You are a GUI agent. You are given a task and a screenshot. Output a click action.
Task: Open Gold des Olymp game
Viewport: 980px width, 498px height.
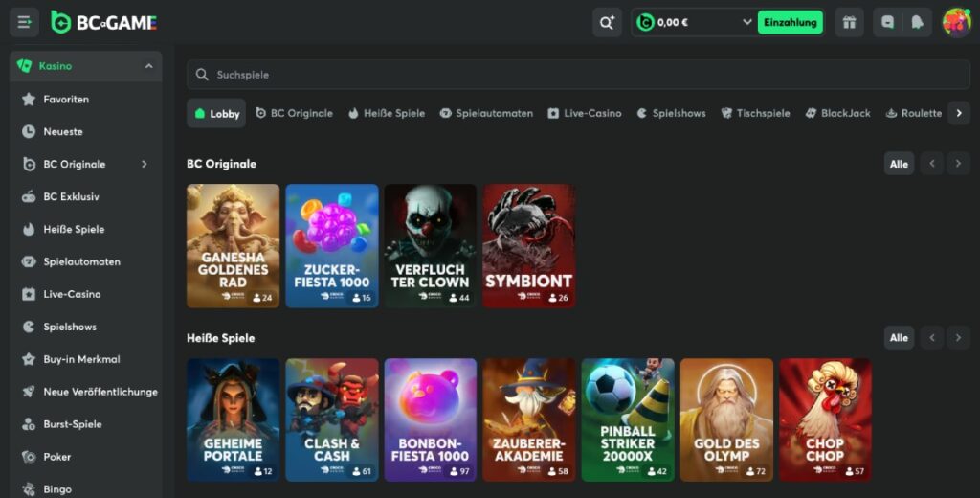[x=726, y=419]
